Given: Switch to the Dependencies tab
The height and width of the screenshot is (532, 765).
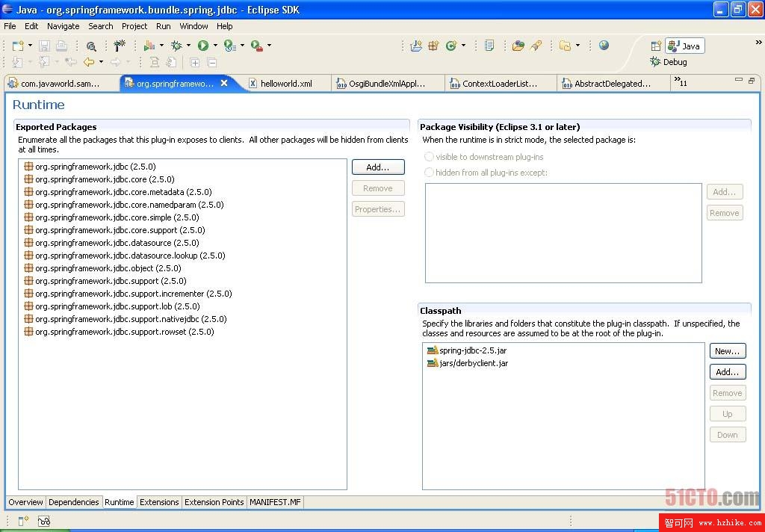Looking at the screenshot, I should (74, 502).
